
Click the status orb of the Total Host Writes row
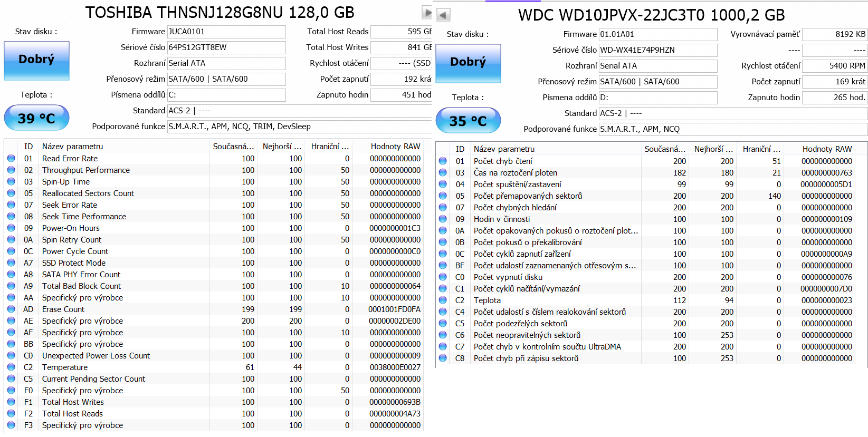[x=11, y=402]
